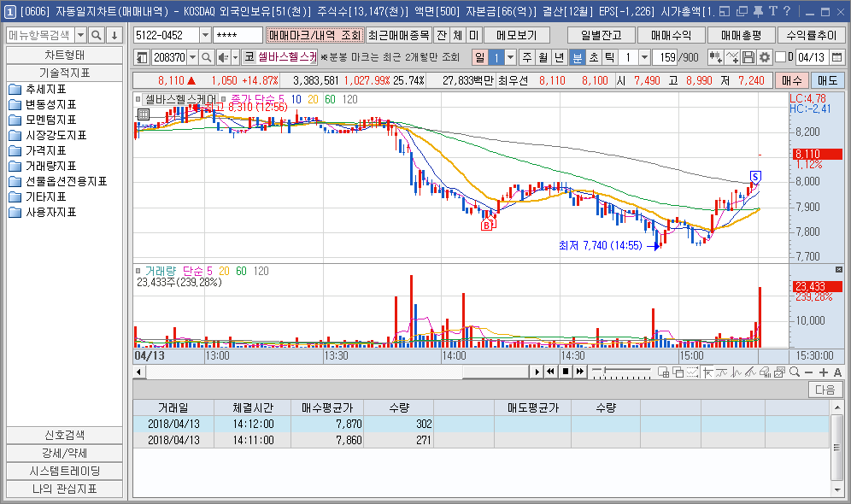The height and width of the screenshot is (504, 851).
Task: Toggle the 년 (yearly) period button
Action: point(559,57)
